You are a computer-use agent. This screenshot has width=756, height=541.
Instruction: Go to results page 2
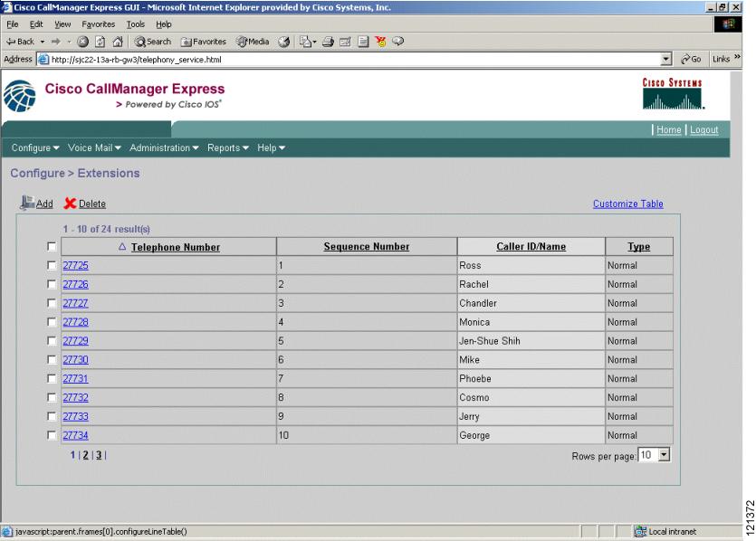(85, 455)
